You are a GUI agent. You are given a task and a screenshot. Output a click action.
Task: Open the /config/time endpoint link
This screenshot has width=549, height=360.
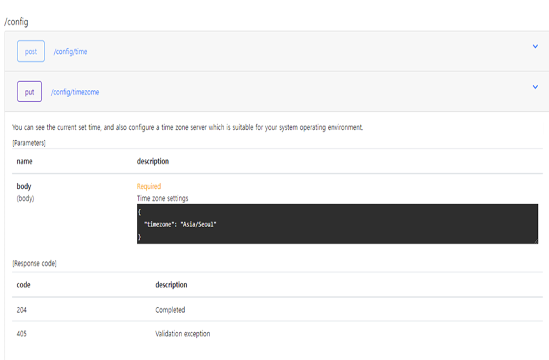pyautogui.click(x=70, y=51)
